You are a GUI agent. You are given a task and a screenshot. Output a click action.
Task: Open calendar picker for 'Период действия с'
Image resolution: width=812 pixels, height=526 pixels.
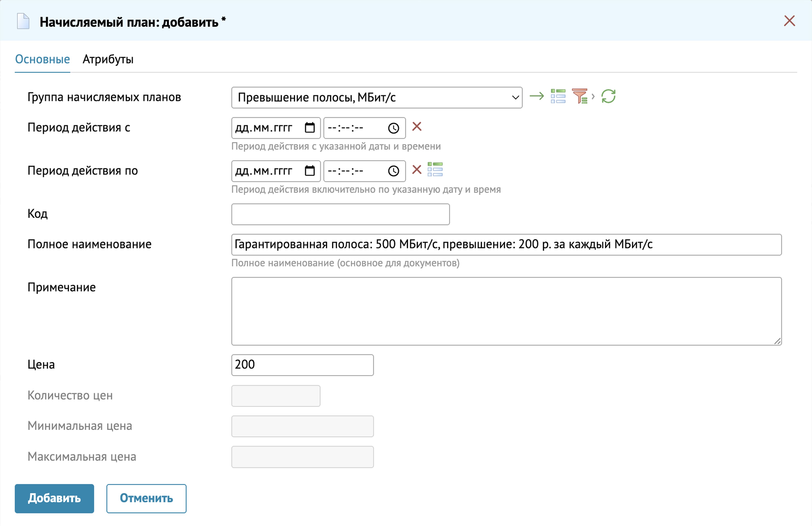(x=309, y=128)
